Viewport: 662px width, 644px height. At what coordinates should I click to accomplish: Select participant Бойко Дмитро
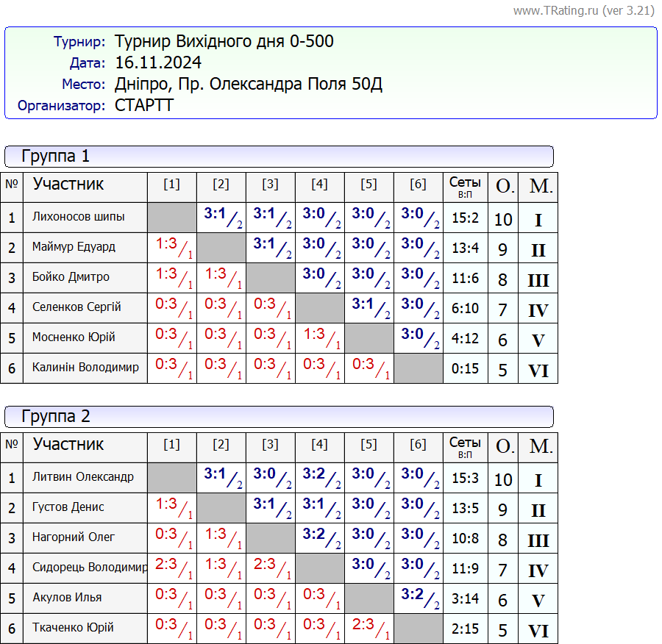click(x=71, y=277)
